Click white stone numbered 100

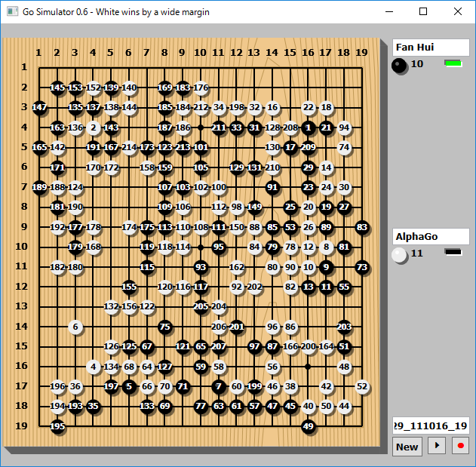(219, 187)
